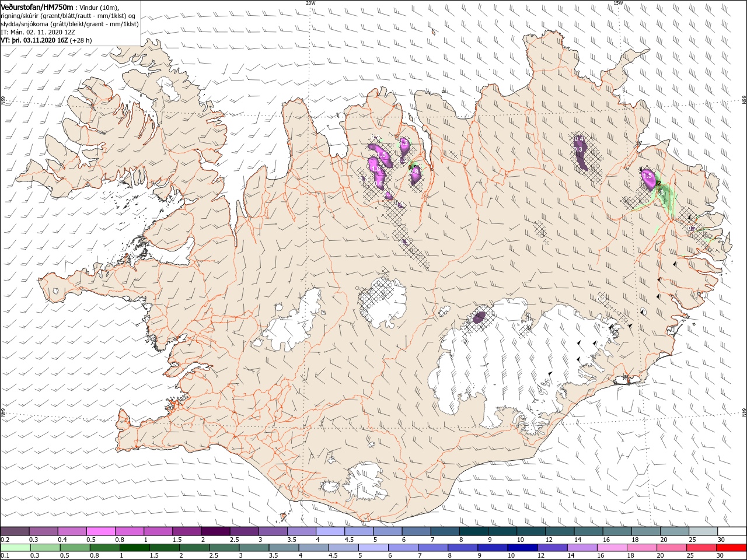747x560 pixels.
Task: Pick the deep blue lower swatch between 10 and 12
Action: (x=522, y=548)
